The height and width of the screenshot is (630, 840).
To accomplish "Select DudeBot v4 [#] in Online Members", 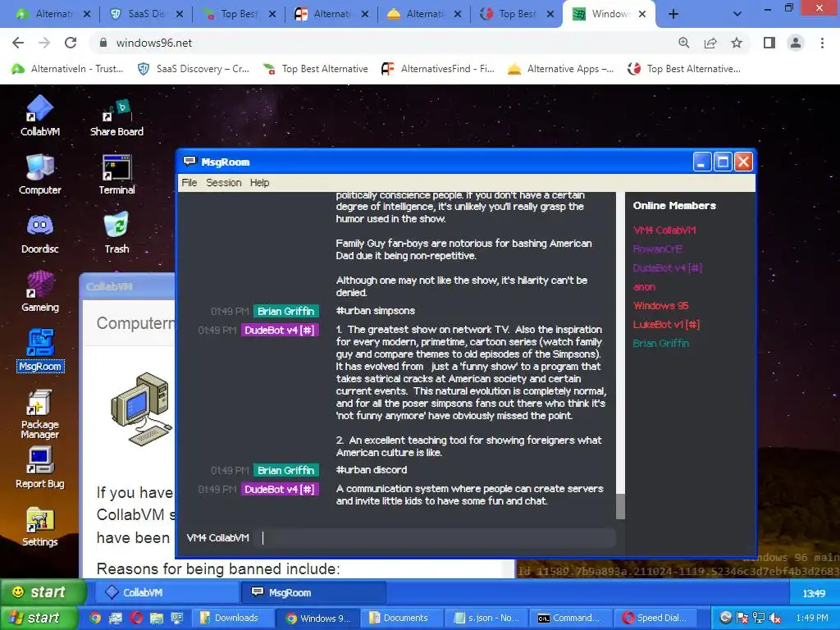I will [x=668, y=268].
